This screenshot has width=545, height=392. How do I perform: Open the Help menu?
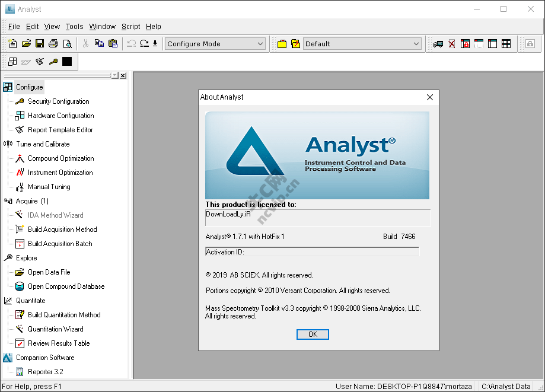(153, 27)
